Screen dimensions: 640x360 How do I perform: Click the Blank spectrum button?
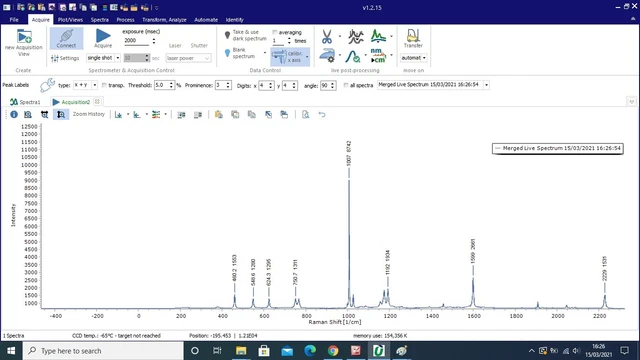tap(241, 53)
